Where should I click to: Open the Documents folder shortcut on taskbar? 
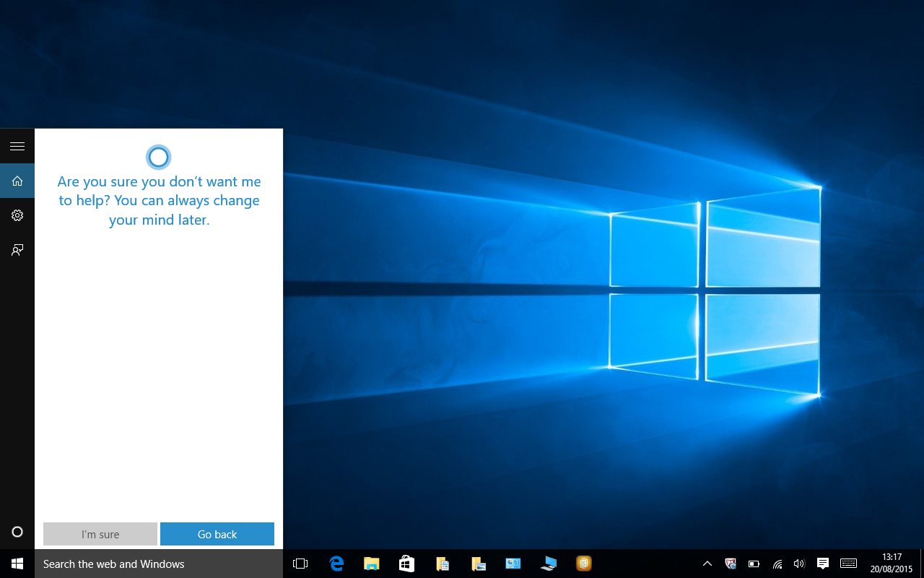[442, 564]
